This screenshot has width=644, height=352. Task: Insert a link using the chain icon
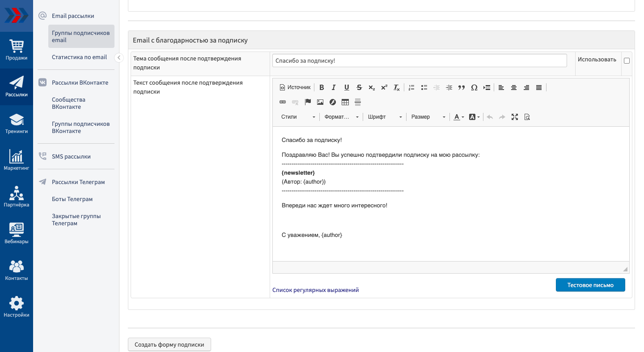pyautogui.click(x=283, y=102)
